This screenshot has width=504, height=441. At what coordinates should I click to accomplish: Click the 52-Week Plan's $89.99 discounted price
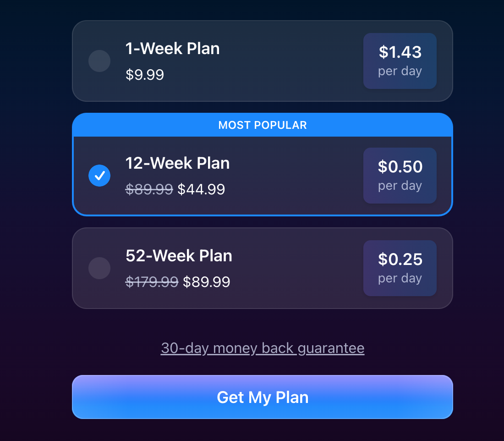coord(207,282)
